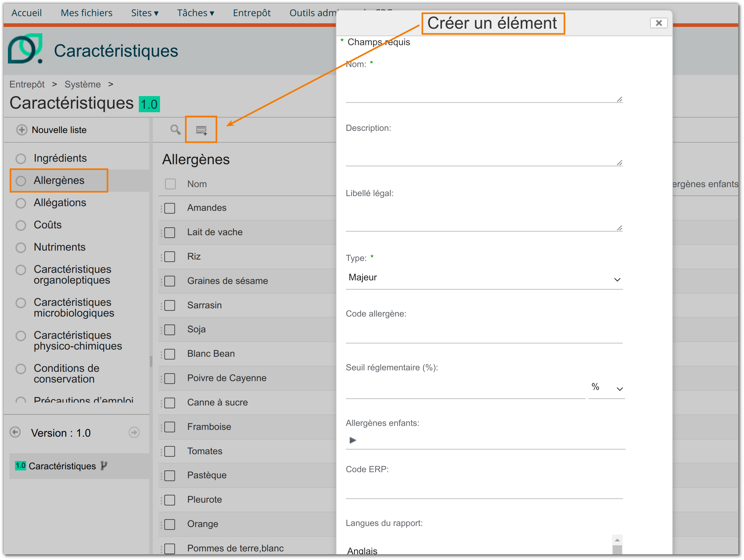Check the Poivre de Cayenne checkbox

(170, 379)
